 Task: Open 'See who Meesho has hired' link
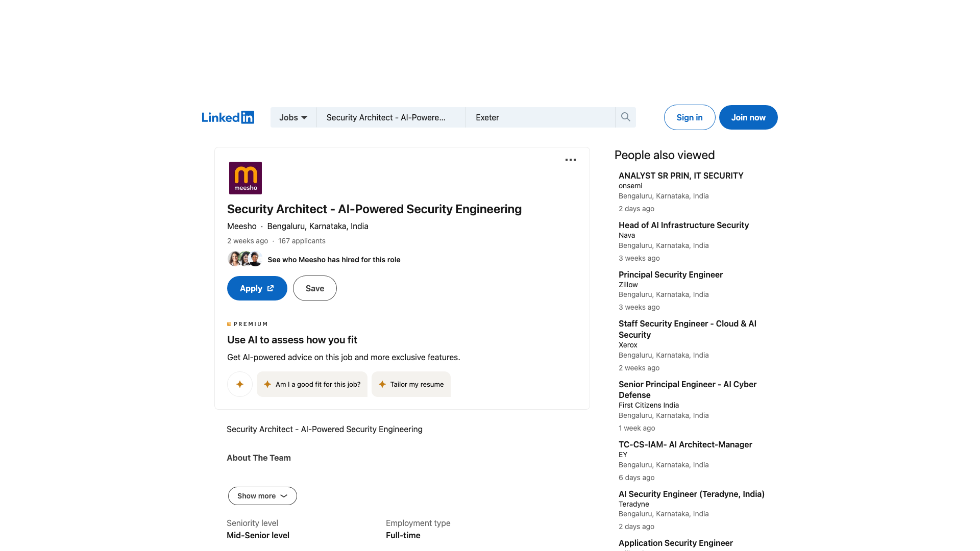coord(334,260)
